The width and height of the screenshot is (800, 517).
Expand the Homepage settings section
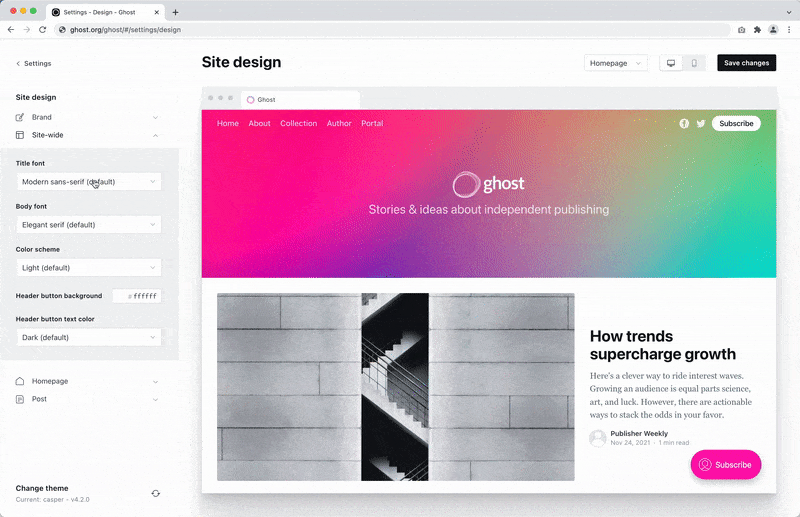point(155,381)
